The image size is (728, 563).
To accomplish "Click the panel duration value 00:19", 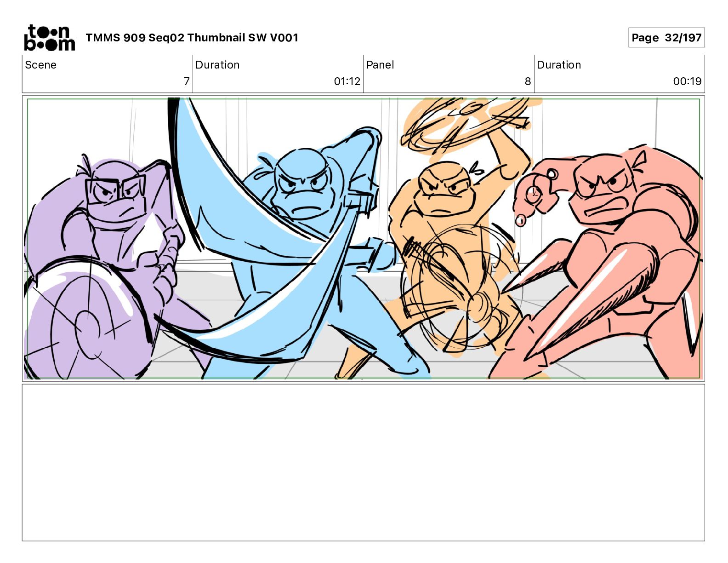I will (687, 81).
